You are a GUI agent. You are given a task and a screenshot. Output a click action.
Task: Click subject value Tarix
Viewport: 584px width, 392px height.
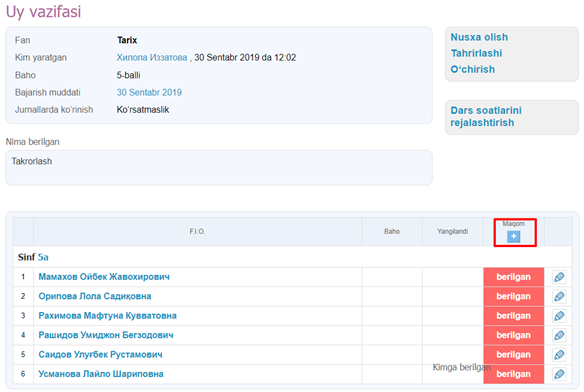click(x=127, y=40)
